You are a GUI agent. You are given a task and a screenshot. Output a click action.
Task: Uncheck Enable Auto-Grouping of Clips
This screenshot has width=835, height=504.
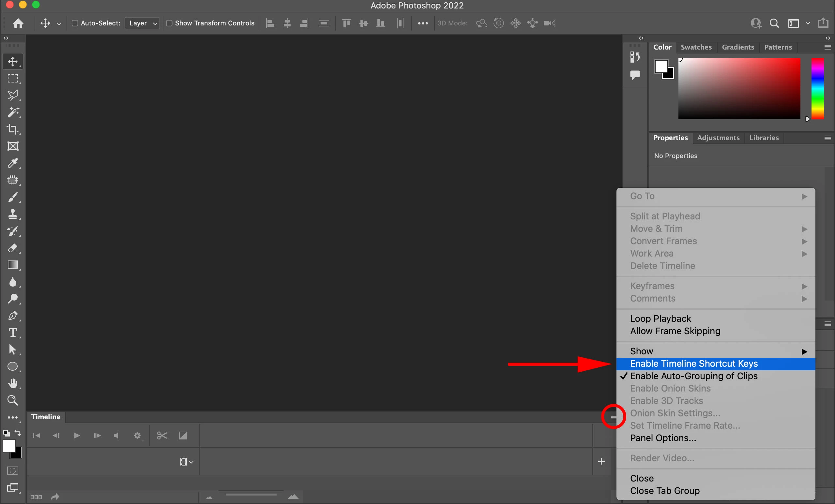[x=693, y=376]
